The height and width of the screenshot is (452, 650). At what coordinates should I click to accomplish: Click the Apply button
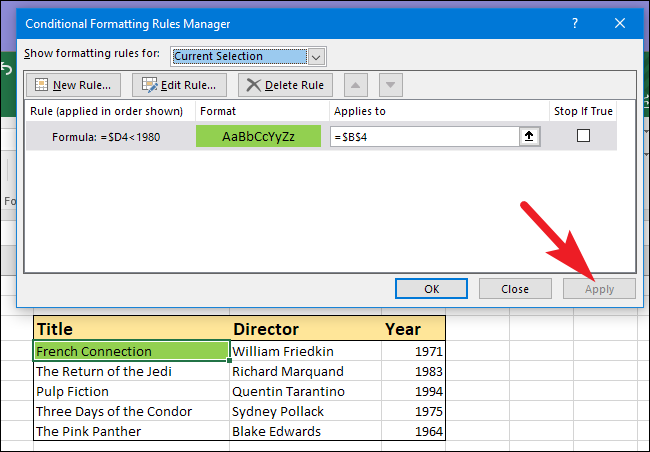(599, 289)
